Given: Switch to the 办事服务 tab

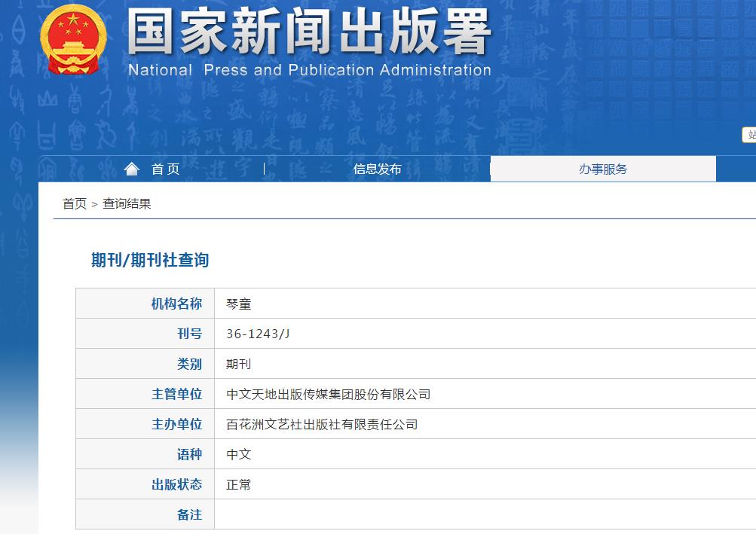Looking at the screenshot, I should coord(603,168).
